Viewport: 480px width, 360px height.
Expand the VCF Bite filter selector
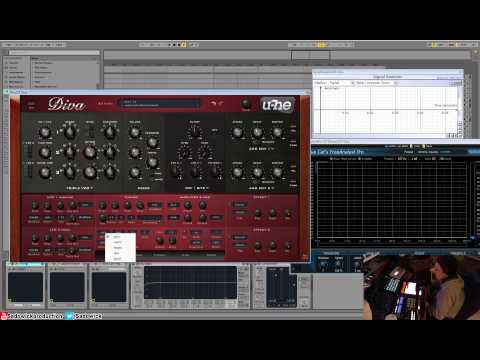click(197, 188)
